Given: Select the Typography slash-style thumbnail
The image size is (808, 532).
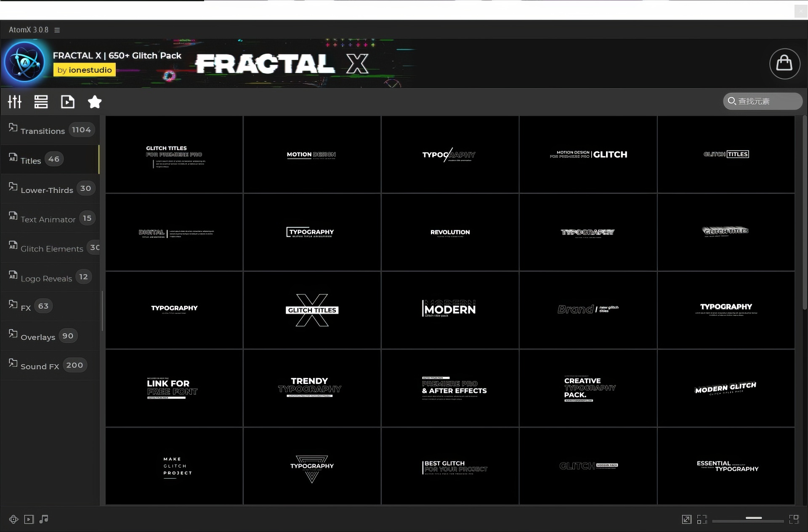Looking at the screenshot, I should 450,154.
